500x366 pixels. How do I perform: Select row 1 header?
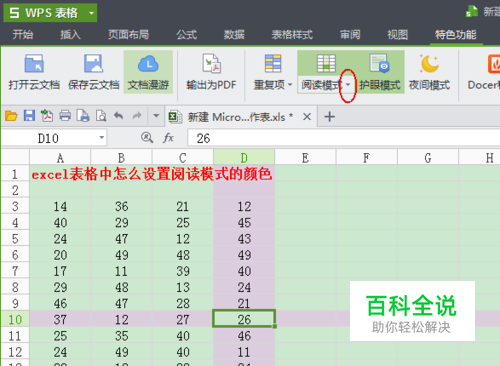click(x=15, y=174)
